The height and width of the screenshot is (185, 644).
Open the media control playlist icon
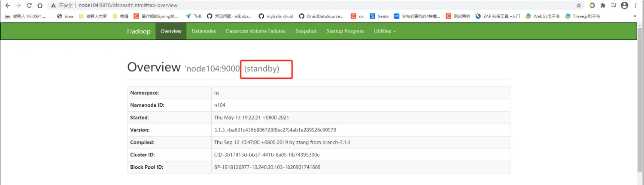pyautogui.click(x=614, y=6)
